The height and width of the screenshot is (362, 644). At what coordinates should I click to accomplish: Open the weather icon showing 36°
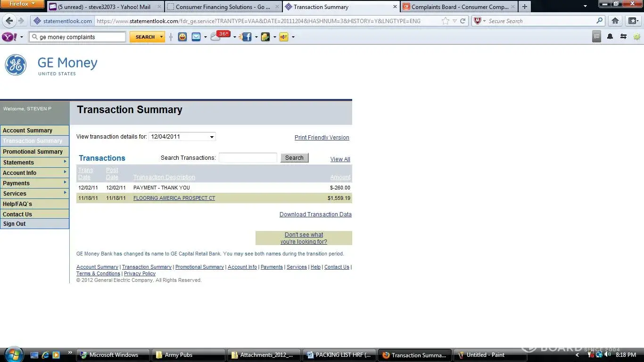(x=220, y=36)
